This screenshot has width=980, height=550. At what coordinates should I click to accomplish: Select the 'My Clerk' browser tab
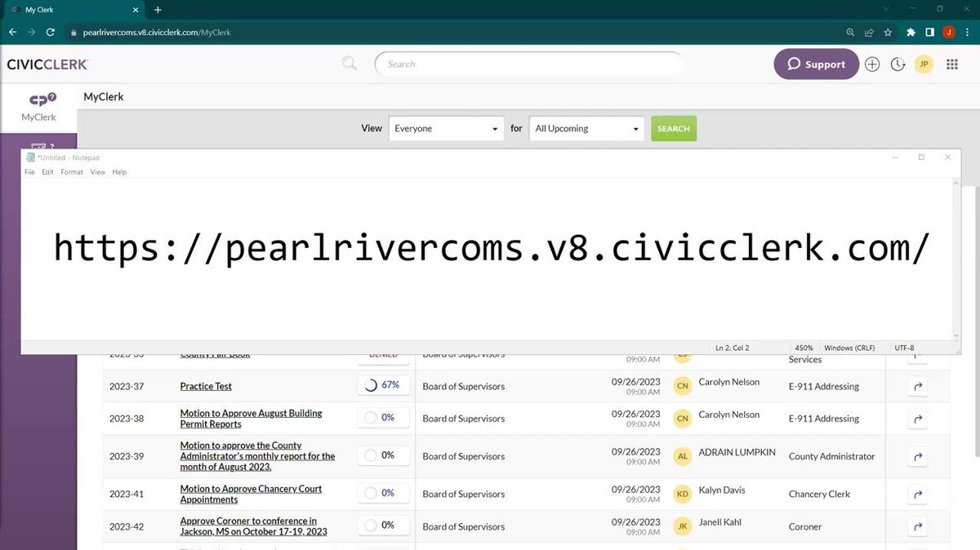[73, 10]
